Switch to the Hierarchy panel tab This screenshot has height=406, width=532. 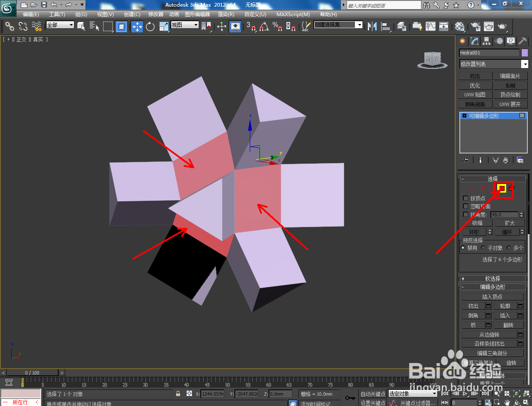click(x=487, y=41)
